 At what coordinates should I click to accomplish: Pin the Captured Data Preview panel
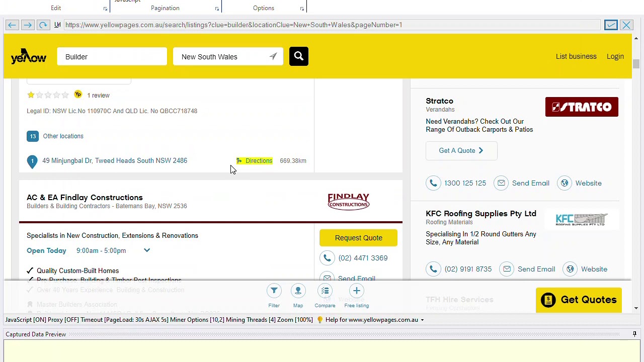point(634,334)
